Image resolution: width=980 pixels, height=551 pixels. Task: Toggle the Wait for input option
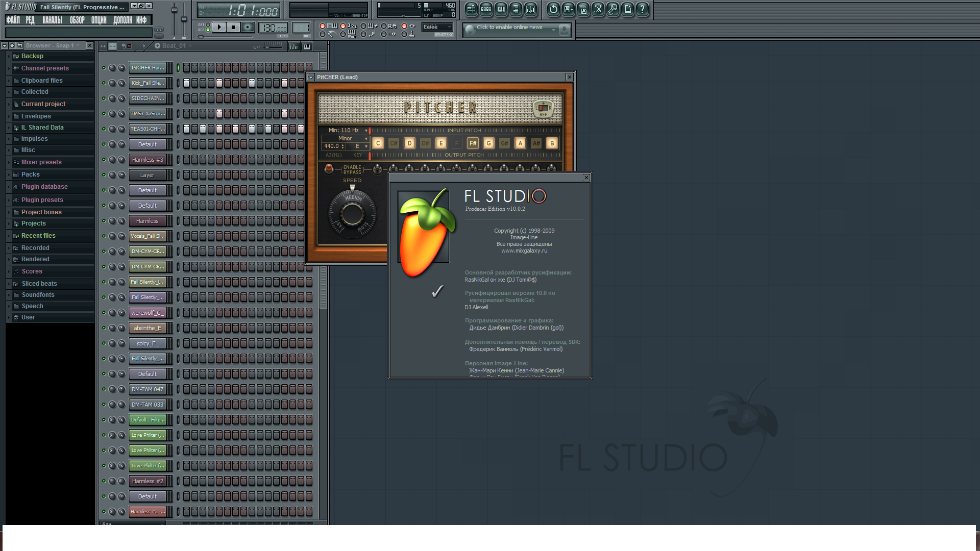click(343, 34)
